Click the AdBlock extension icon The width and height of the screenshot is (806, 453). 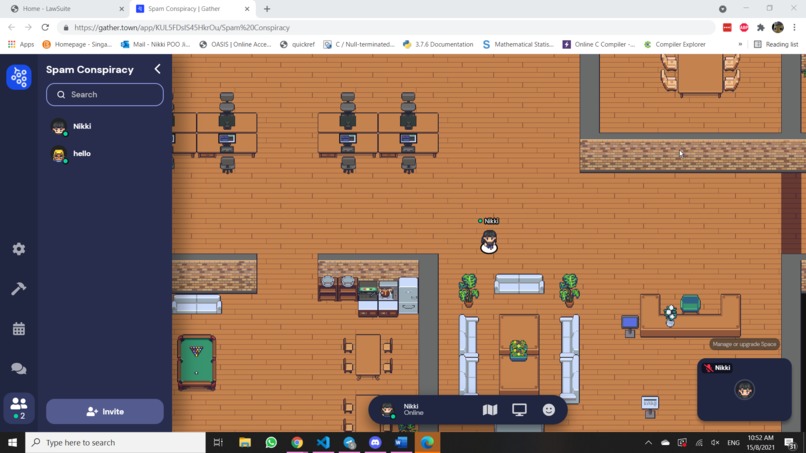(744, 27)
